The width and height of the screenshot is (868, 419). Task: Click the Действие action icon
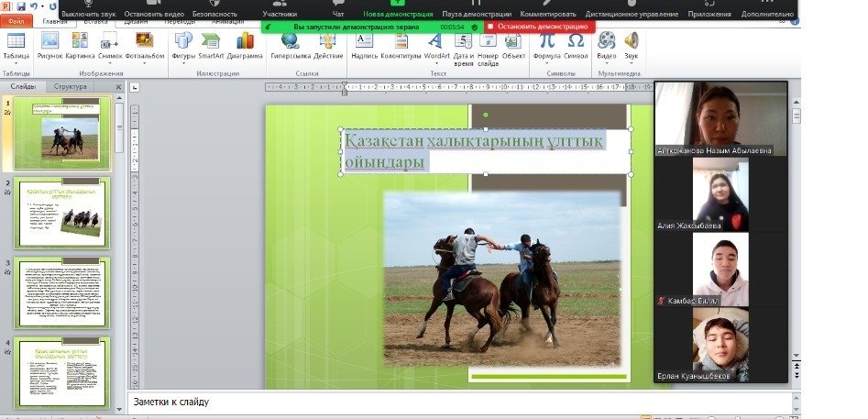click(328, 40)
